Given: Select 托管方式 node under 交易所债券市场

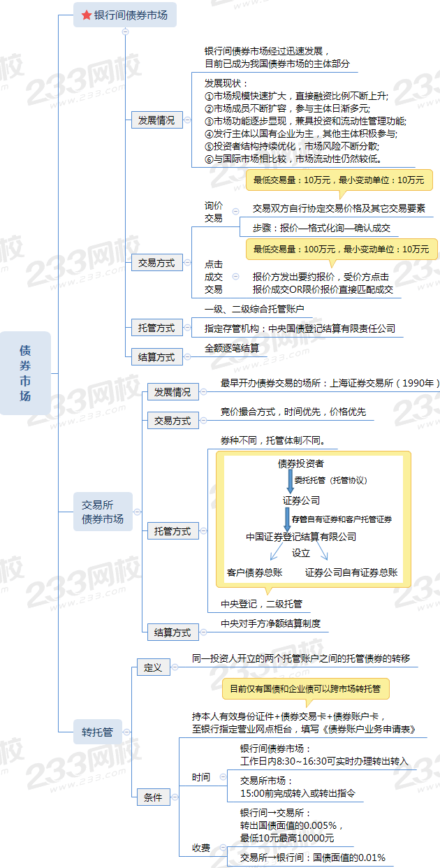Looking at the screenshot, I should (x=173, y=531).
